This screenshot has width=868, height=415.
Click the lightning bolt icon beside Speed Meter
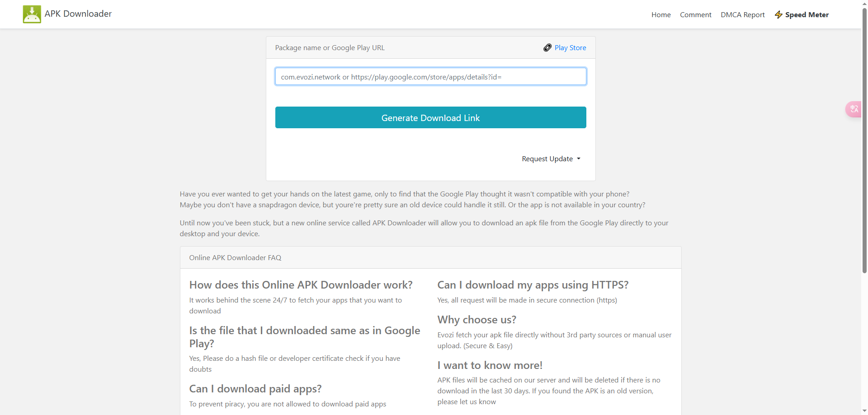pyautogui.click(x=778, y=15)
